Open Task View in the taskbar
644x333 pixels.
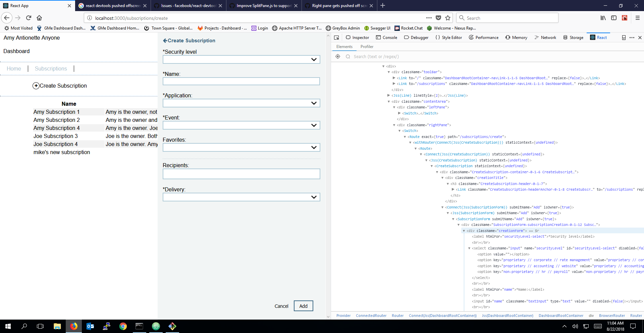click(40, 326)
